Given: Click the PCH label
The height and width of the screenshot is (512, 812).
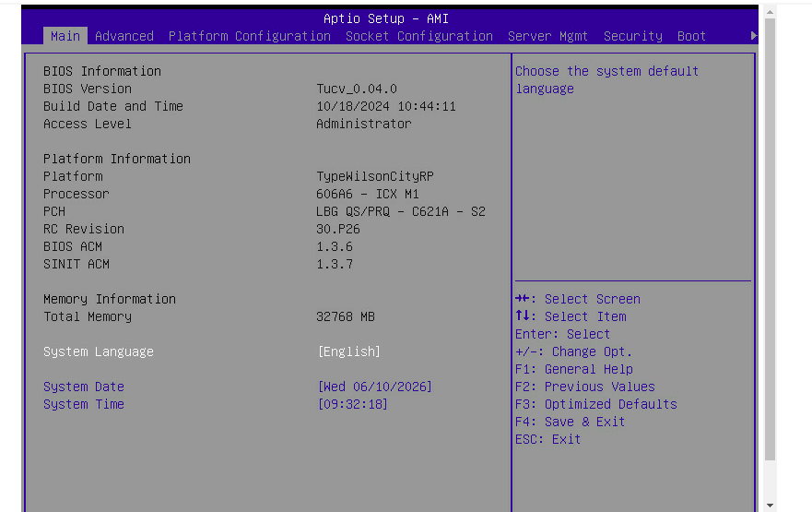Looking at the screenshot, I should (x=54, y=212).
